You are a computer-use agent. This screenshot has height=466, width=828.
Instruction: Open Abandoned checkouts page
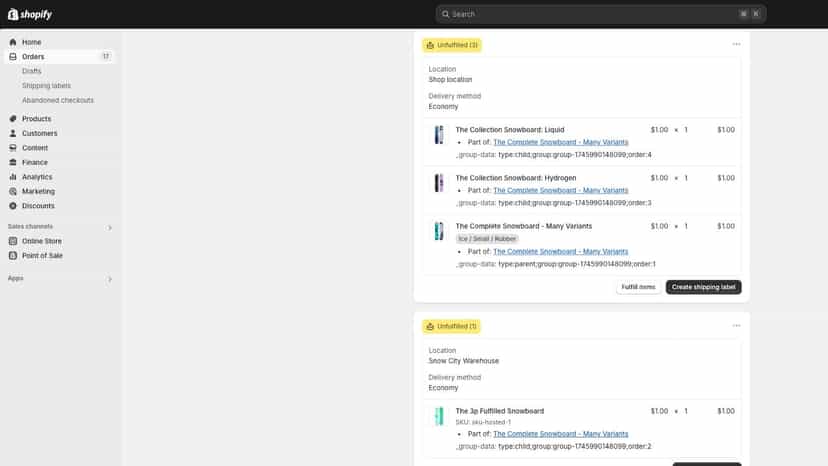point(58,100)
